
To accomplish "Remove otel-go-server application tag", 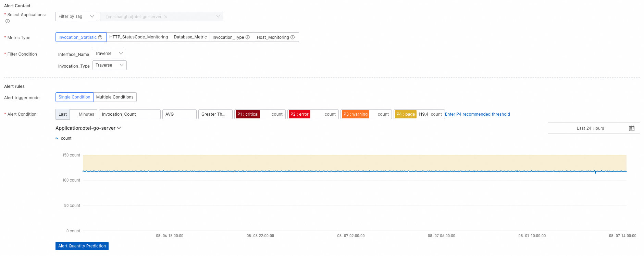I will [x=166, y=17].
